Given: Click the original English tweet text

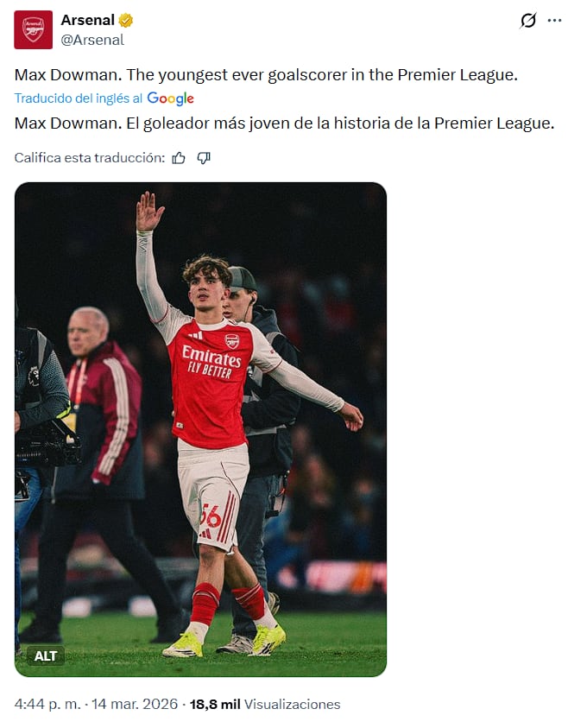Looking at the screenshot, I should coord(266,74).
